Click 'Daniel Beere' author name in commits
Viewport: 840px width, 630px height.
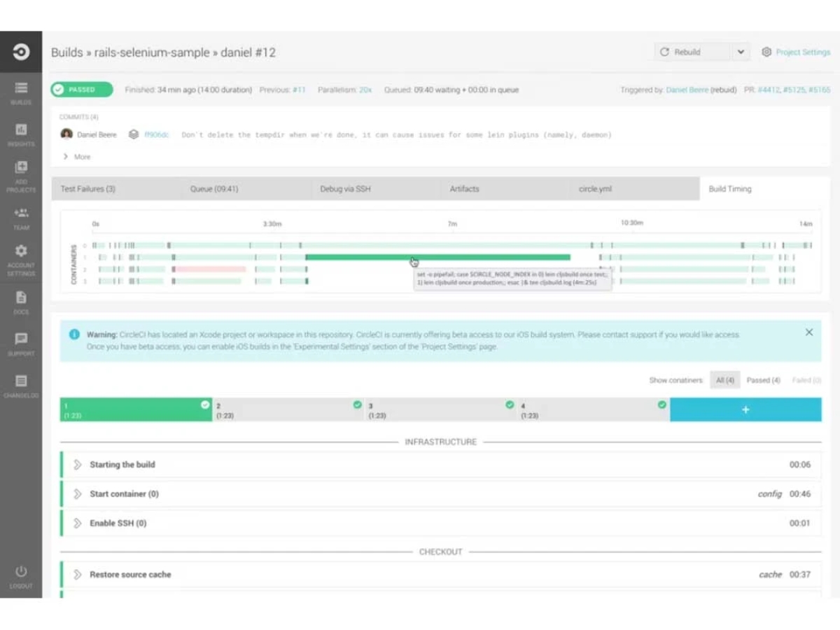pos(97,134)
